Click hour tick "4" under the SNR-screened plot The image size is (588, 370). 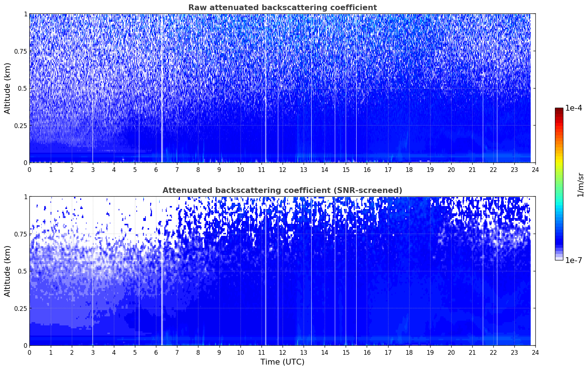(114, 352)
